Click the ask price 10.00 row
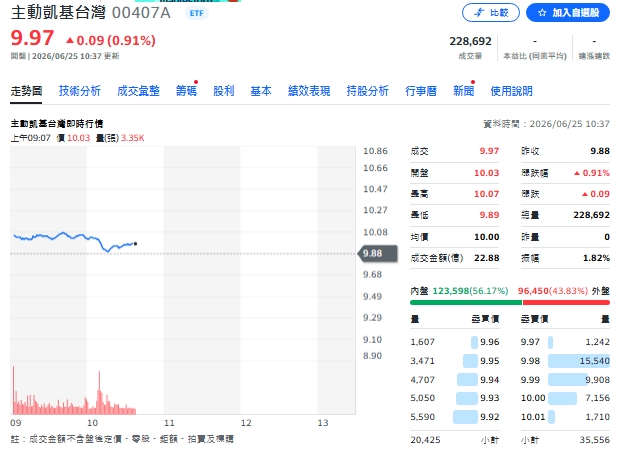 tap(565, 398)
